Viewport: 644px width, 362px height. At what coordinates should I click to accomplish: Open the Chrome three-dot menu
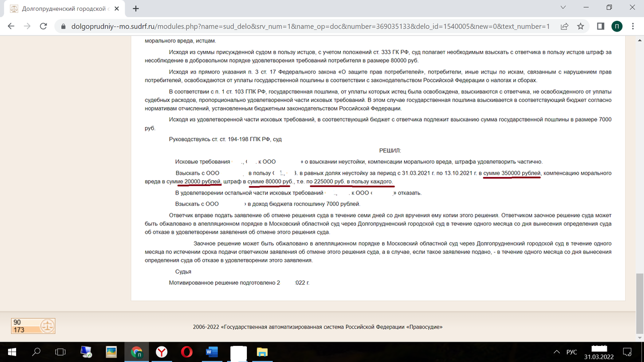pyautogui.click(x=633, y=26)
